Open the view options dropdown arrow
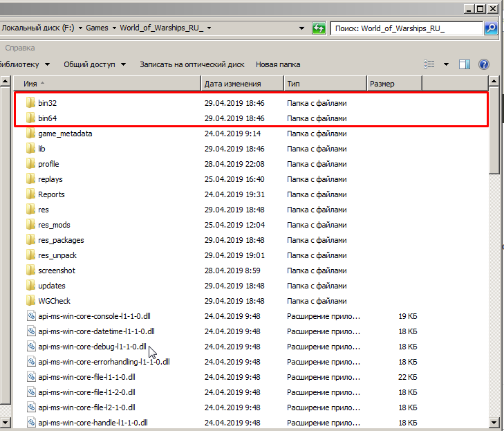504x431 pixels. pos(446,64)
